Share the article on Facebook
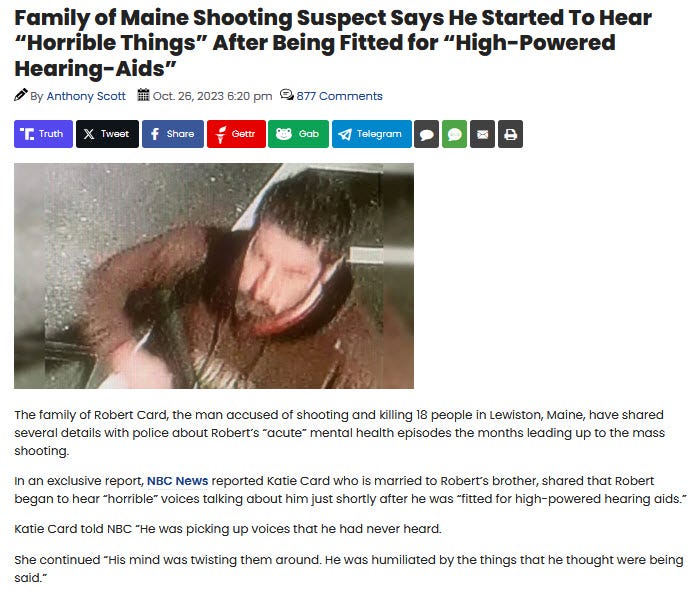 click(173, 134)
